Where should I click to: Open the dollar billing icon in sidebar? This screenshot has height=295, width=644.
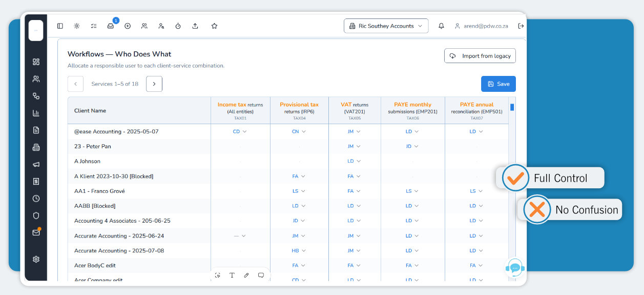click(x=36, y=181)
